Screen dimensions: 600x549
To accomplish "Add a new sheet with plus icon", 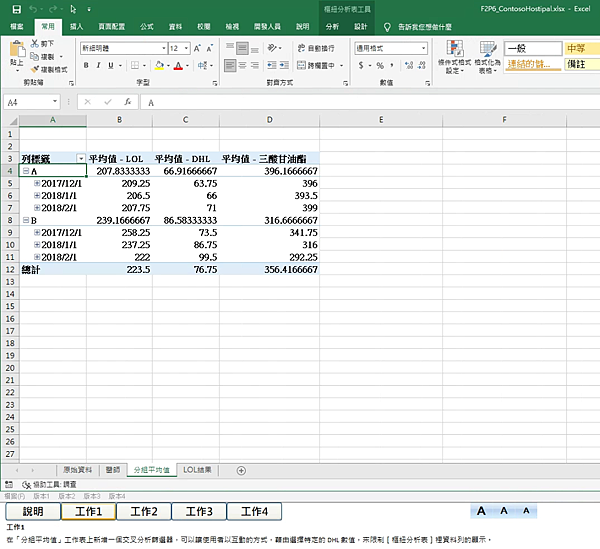I will coord(241,470).
